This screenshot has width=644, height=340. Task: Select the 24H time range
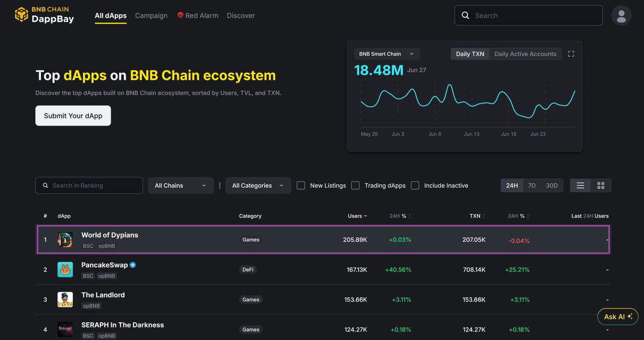click(512, 186)
